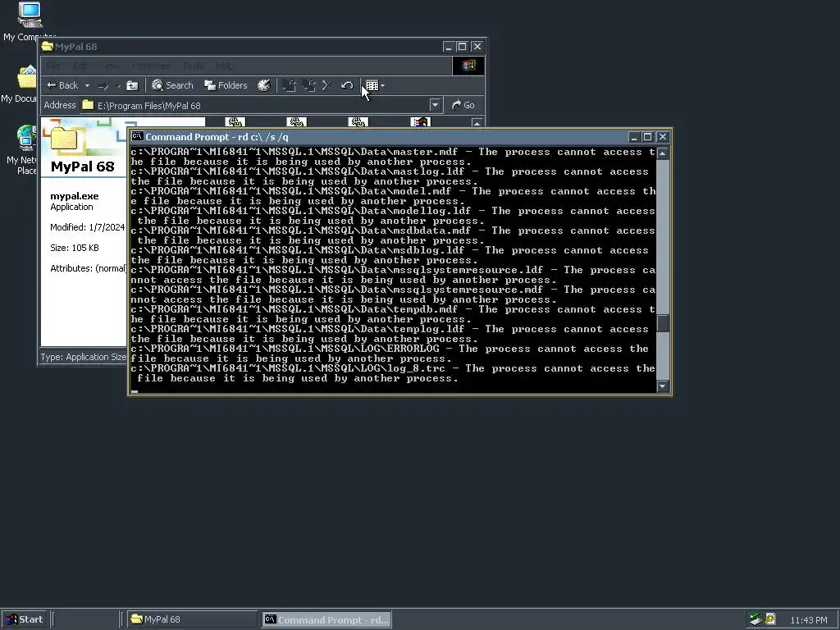Click the Modified: 1/7/2024 text
The image size is (840, 630).
pyautogui.click(x=87, y=227)
